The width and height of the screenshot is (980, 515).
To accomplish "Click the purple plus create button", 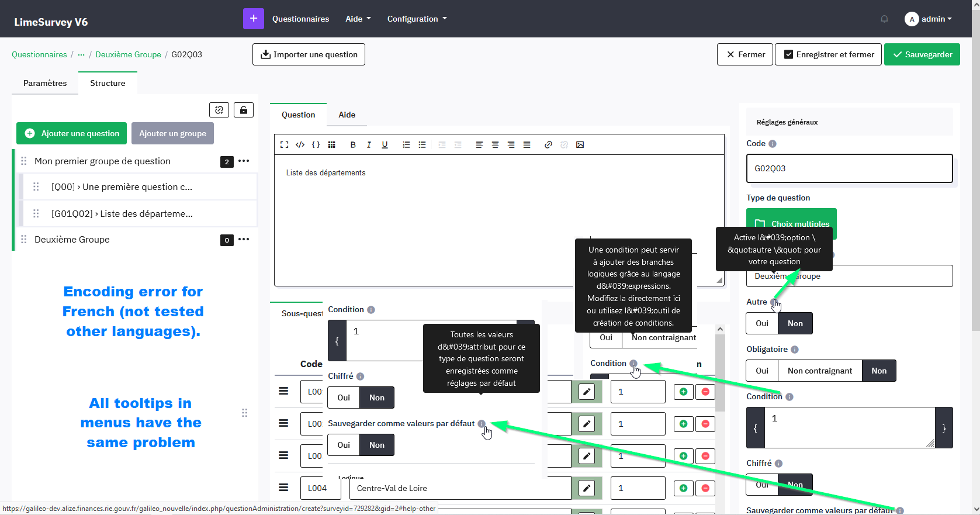I will pyautogui.click(x=253, y=19).
